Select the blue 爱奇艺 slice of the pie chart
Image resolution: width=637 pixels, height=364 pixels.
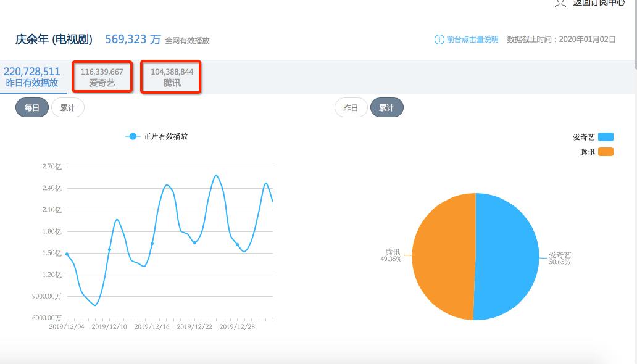click(506, 256)
